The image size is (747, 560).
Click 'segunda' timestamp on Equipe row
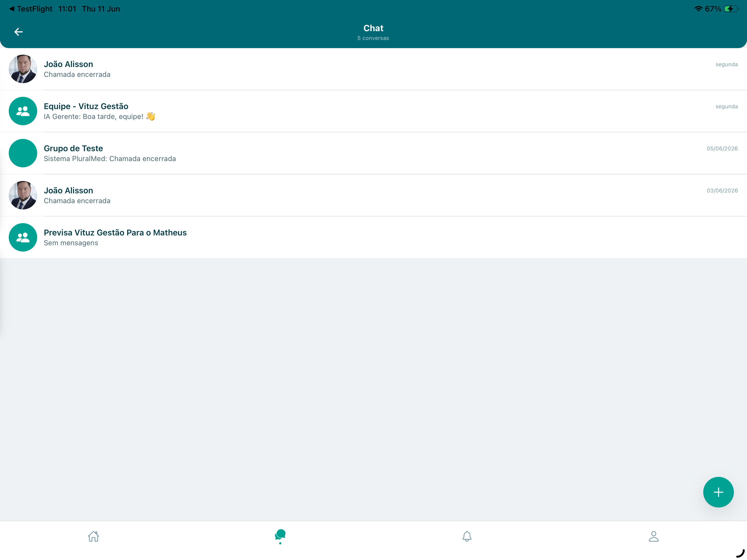click(727, 106)
